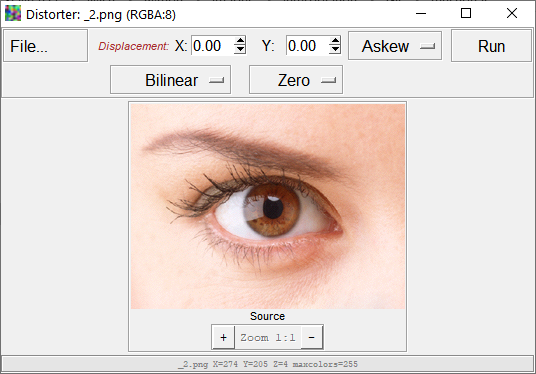Viewport: 536px width, 374px height.
Task: Click the X displacement input field
Action: tap(213, 45)
